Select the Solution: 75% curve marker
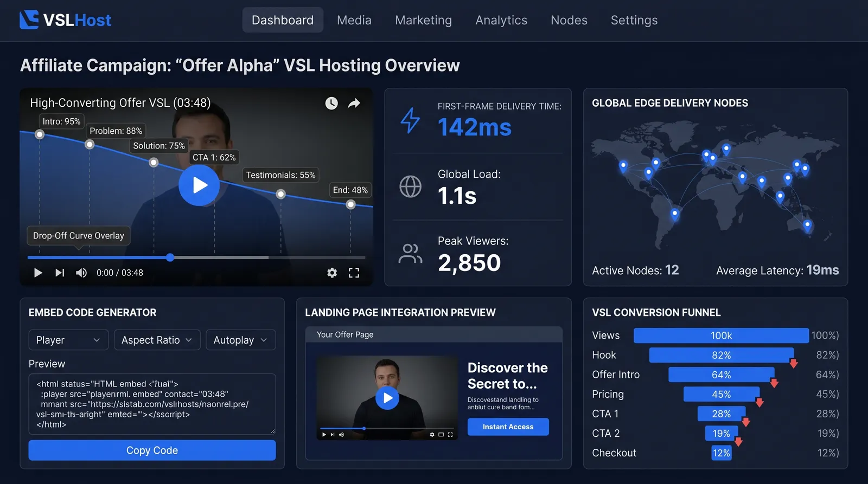Image resolution: width=868 pixels, height=484 pixels. [x=154, y=163]
